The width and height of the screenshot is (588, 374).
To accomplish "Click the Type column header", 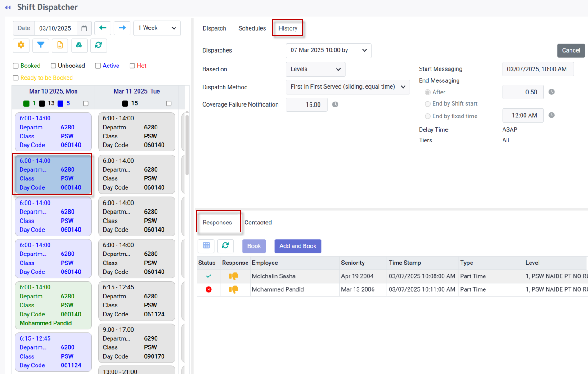I will pos(490,263).
